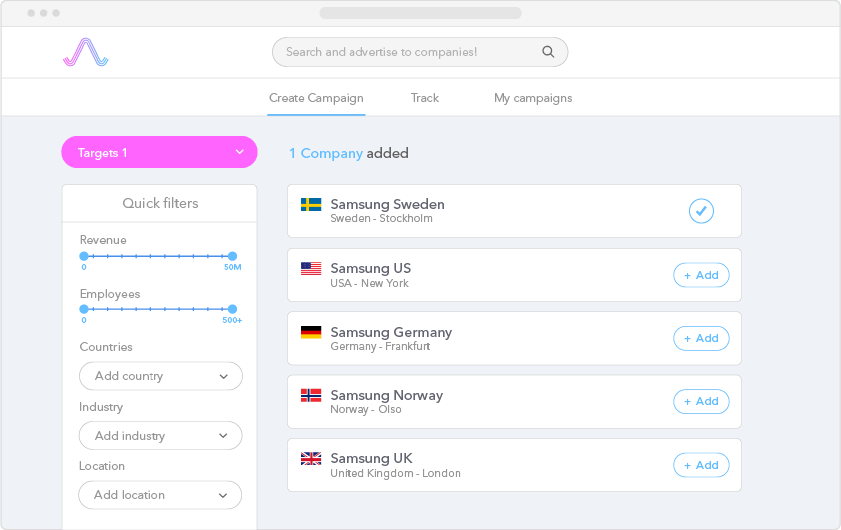Add Samsung Norway to the campaign
The image size is (841, 530).
tap(701, 401)
